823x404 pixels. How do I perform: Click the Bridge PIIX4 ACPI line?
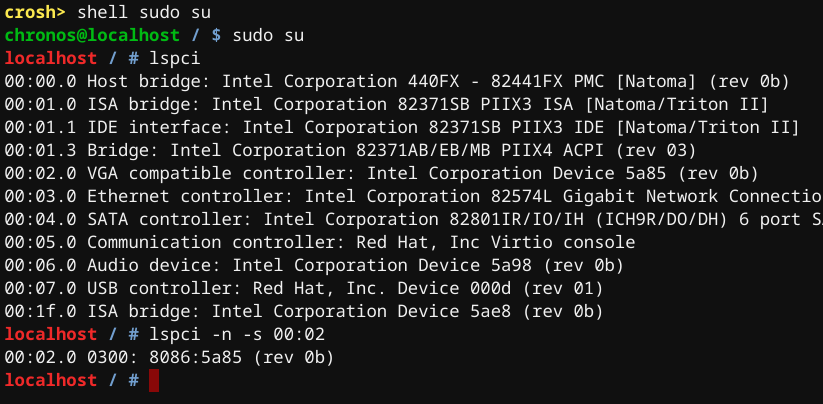350,151
